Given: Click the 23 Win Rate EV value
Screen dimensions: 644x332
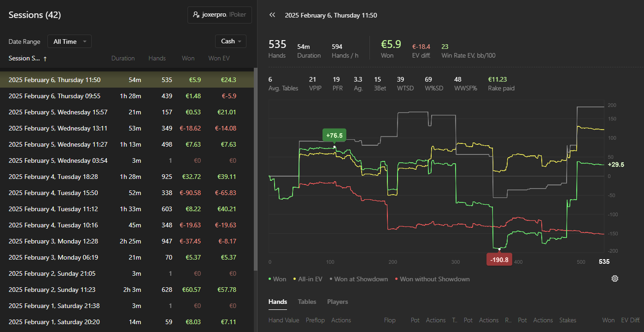Looking at the screenshot, I should 445,47.
